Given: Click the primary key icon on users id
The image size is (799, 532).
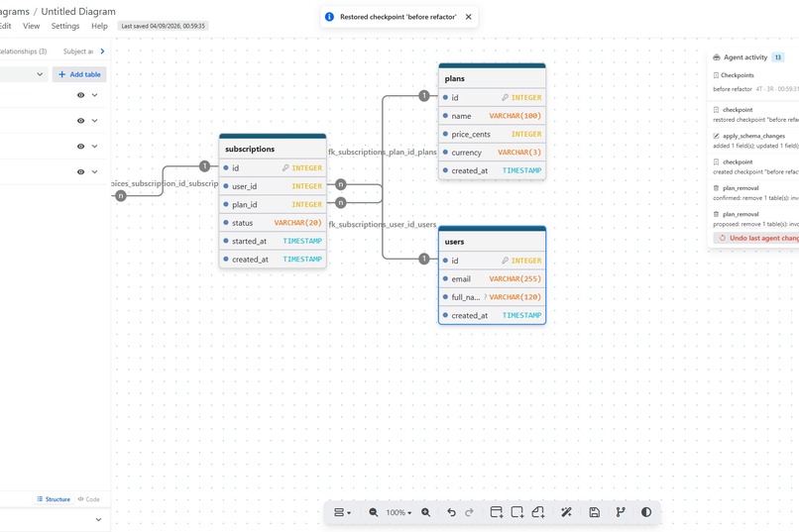Looking at the screenshot, I should point(505,261).
